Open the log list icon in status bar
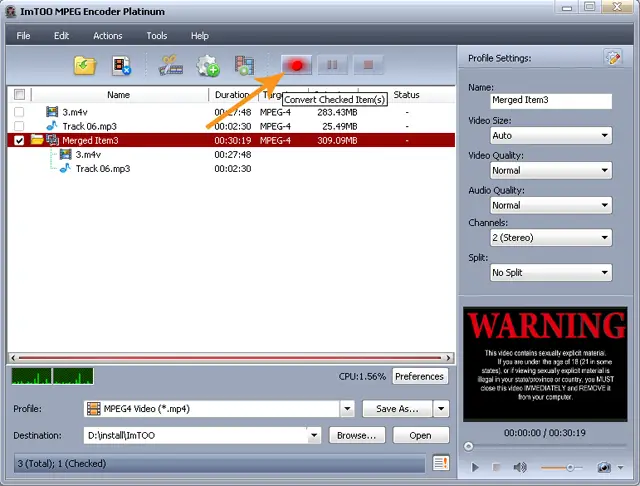The width and height of the screenshot is (640, 486). click(x=441, y=463)
